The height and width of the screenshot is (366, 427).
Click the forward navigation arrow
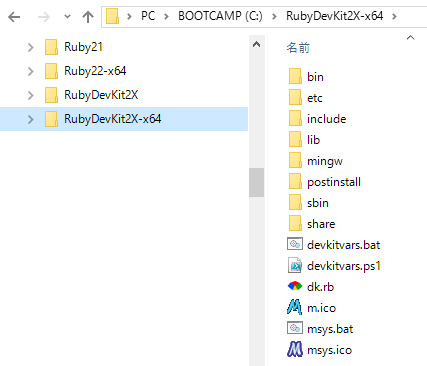44,17
